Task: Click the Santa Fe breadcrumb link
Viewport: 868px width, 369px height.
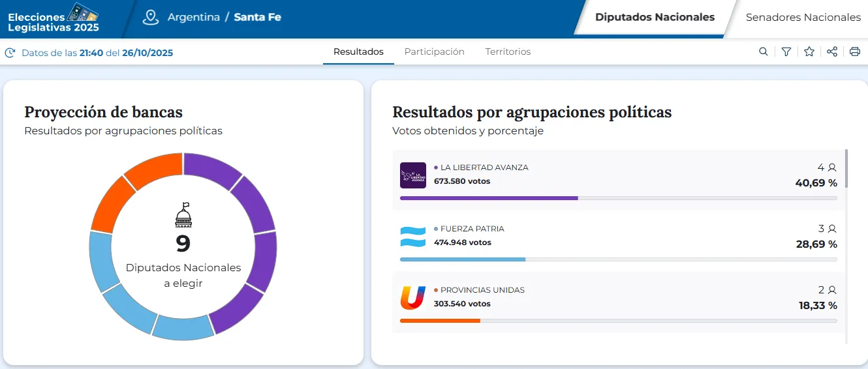Action: click(x=257, y=18)
